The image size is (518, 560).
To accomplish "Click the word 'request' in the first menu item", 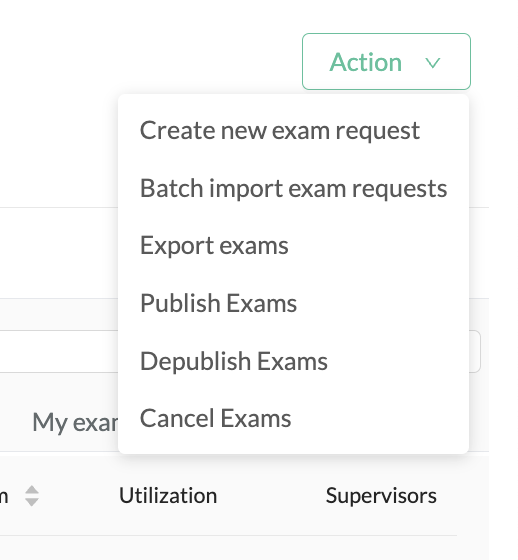I will coord(377,132).
